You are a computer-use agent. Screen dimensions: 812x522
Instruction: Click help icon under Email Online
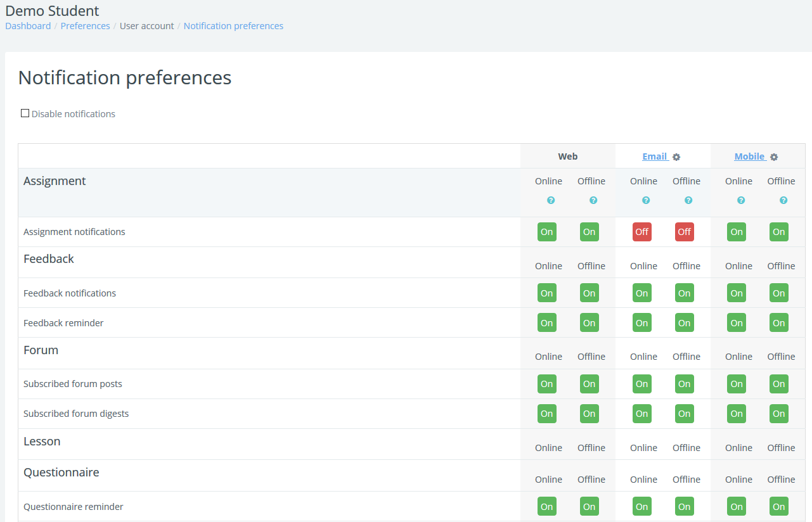646,200
